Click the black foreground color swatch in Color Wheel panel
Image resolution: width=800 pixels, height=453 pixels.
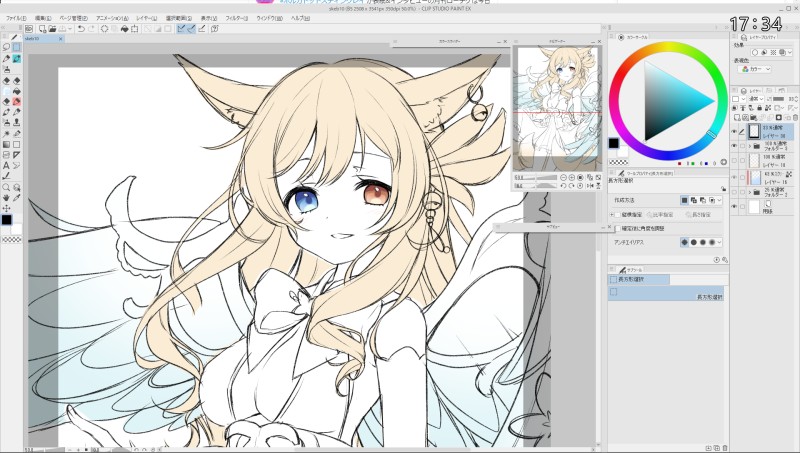point(614,143)
